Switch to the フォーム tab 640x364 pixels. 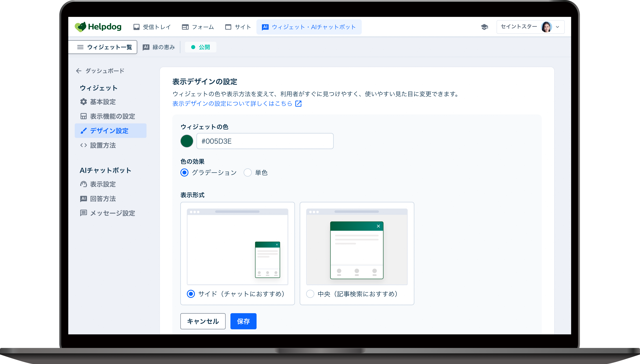coord(198,27)
